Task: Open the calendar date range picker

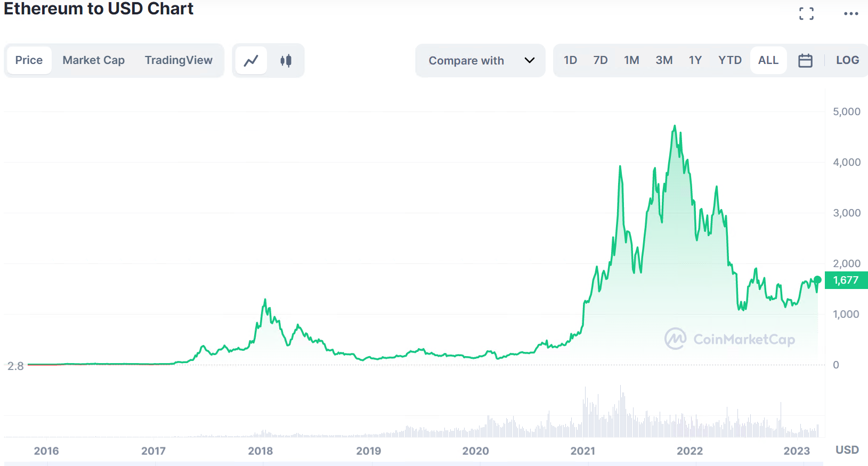Action: tap(805, 61)
